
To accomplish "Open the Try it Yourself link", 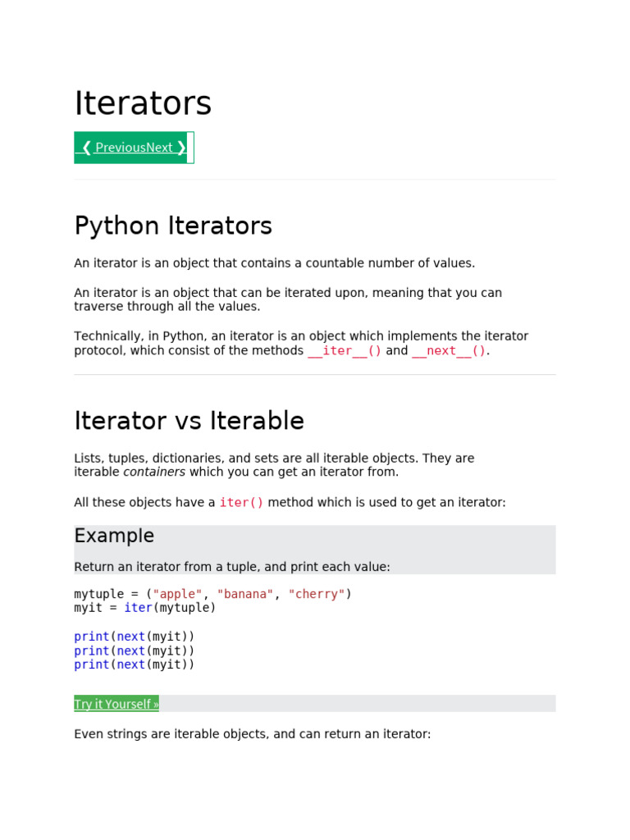I will tap(116, 703).
